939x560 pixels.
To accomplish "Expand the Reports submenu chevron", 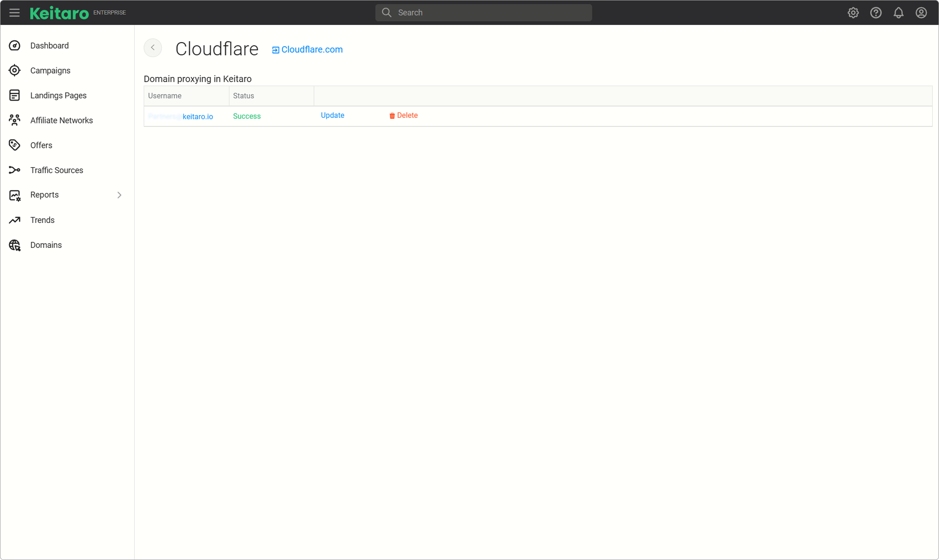I will click(119, 195).
